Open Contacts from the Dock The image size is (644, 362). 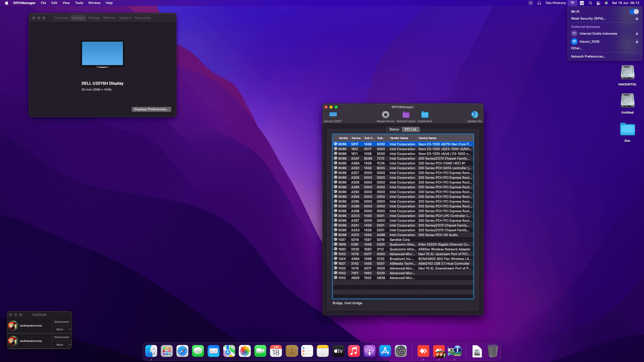292,351
